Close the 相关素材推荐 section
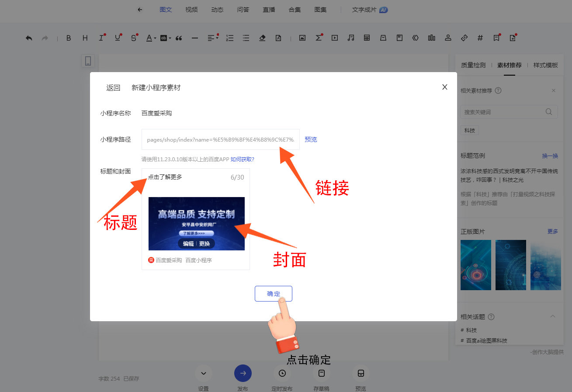This screenshot has height=392, width=572. (554, 91)
